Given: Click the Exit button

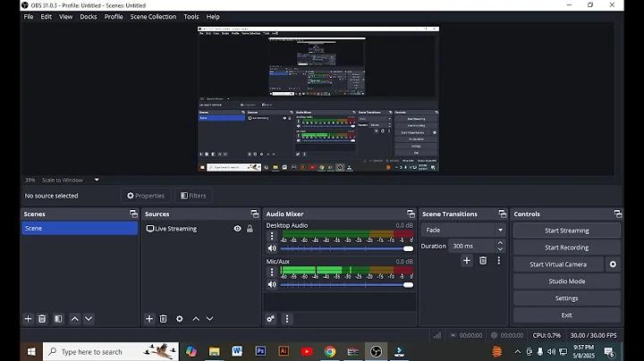Looking at the screenshot, I should pos(567,315).
